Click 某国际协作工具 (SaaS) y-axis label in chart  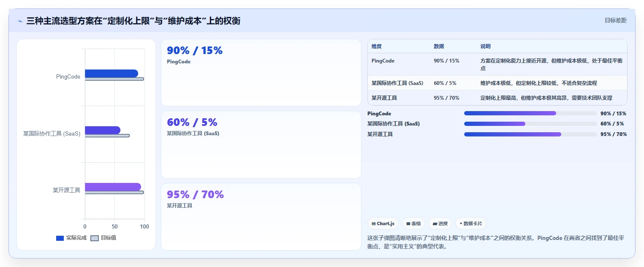coord(52,133)
